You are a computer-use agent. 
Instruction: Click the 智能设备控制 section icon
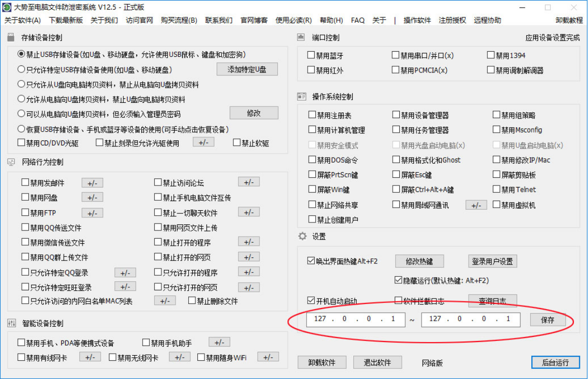tap(11, 323)
